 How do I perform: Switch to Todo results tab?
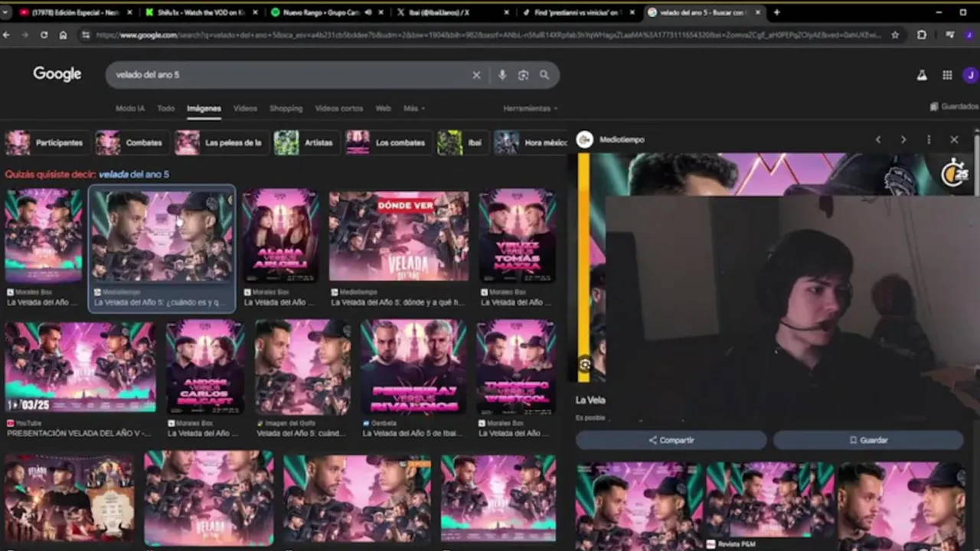(166, 108)
